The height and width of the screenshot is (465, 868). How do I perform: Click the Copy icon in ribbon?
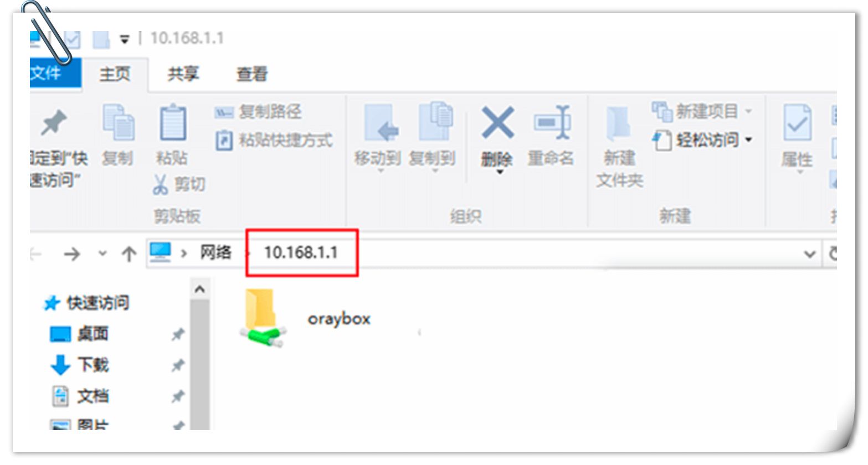[x=118, y=122]
